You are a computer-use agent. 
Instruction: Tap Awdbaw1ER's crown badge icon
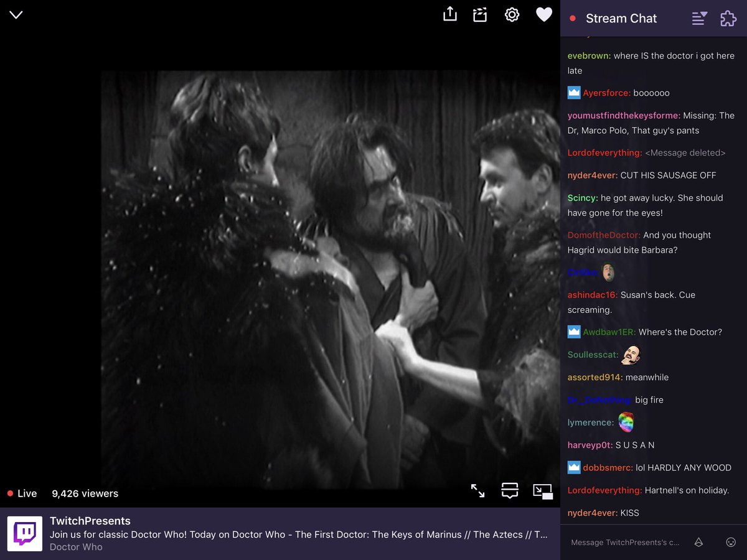[574, 332]
